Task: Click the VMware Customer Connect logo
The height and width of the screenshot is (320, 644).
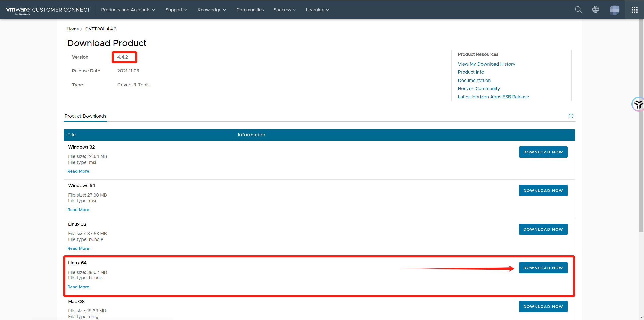Action: pyautogui.click(x=48, y=10)
